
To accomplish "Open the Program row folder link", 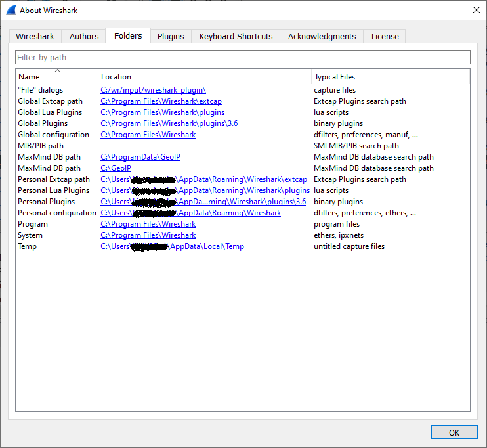I will [148, 224].
